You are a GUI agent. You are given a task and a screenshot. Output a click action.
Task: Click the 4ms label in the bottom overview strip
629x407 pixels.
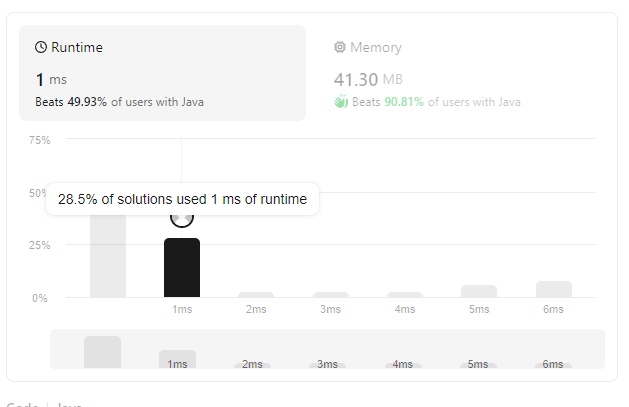(404, 364)
